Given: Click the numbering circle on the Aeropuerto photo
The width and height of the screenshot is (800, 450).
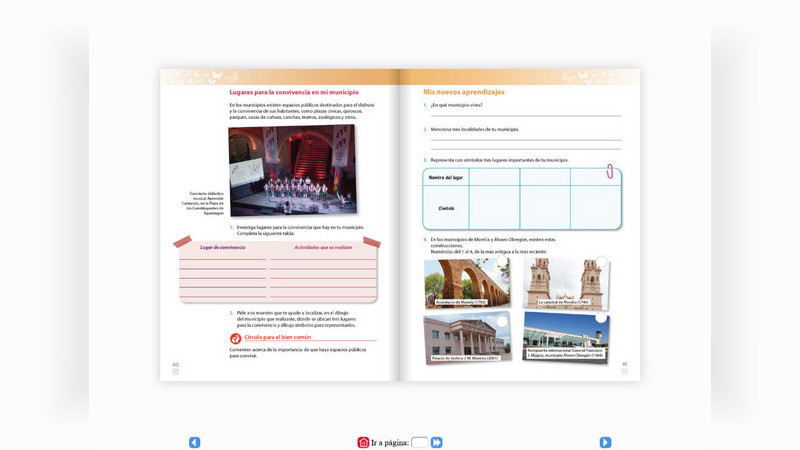Looking at the screenshot, I should [602, 318].
